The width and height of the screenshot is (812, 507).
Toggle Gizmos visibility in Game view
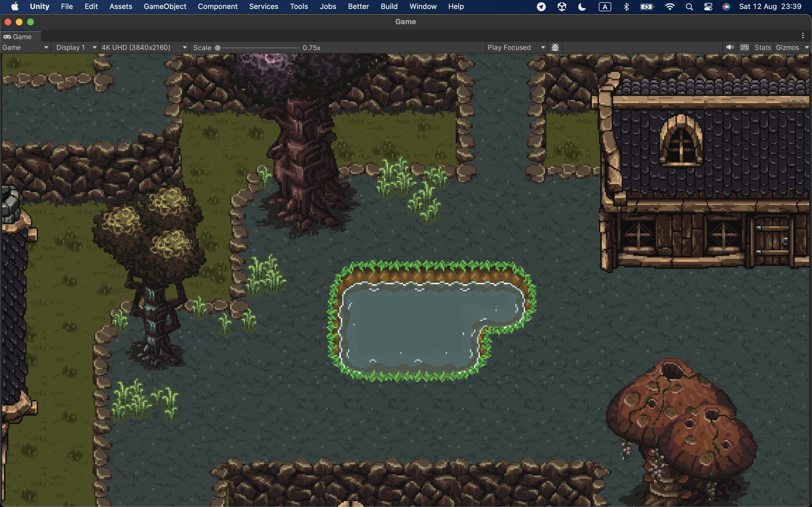[787, 47]
